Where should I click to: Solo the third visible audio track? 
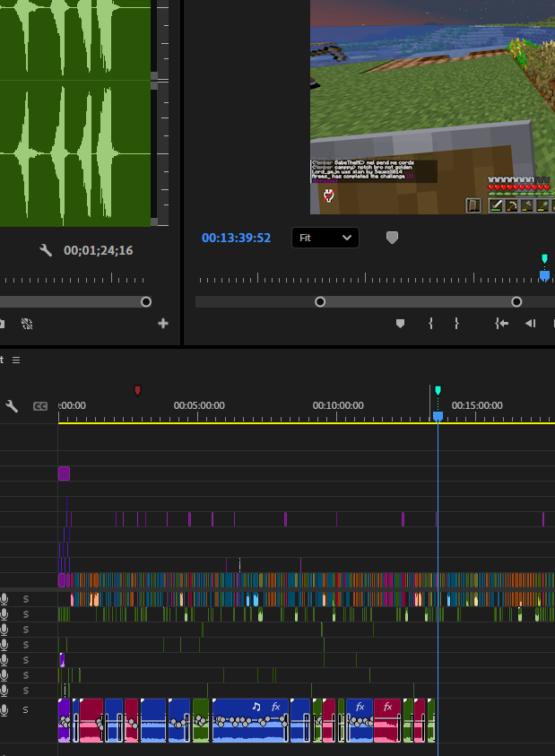point(26,630)
